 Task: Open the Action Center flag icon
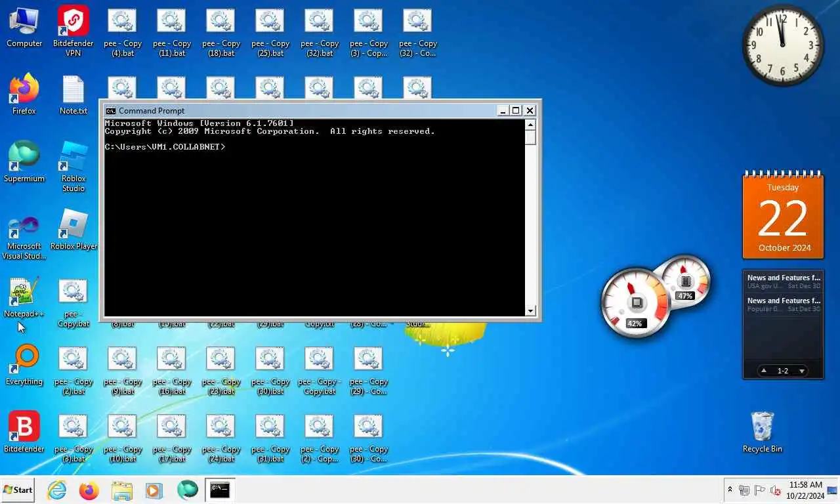tap(760, 490)
